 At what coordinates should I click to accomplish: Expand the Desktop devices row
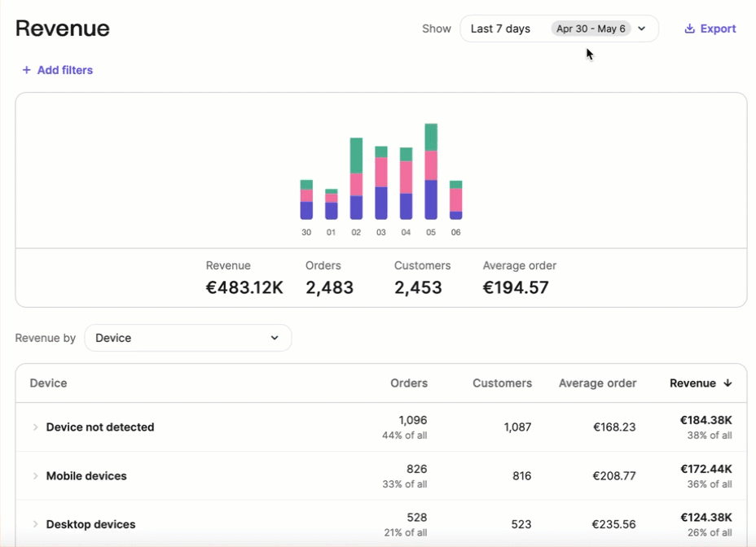tap(88, 524)
